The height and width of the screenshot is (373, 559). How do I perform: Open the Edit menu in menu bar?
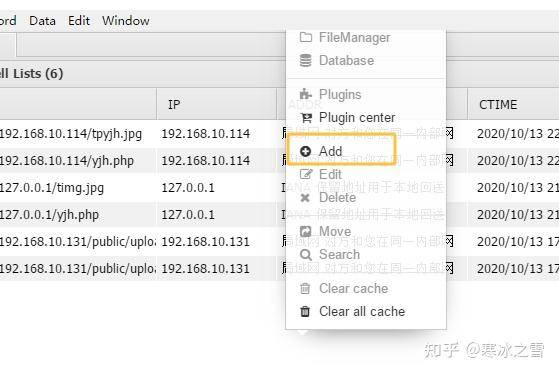pyautogui.click(x=79, y=20)
